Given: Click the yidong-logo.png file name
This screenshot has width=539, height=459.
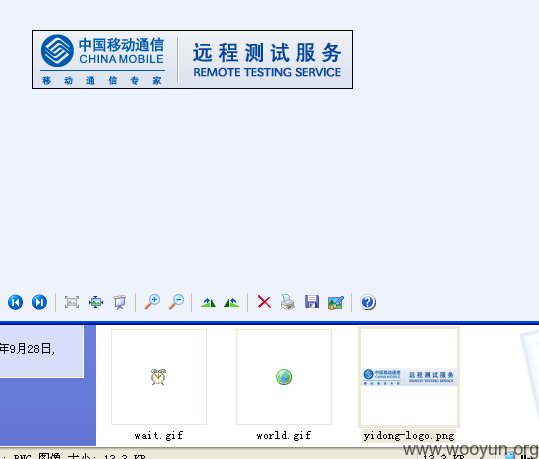Looking at the screenshot, I should click(x=409, y=436).
